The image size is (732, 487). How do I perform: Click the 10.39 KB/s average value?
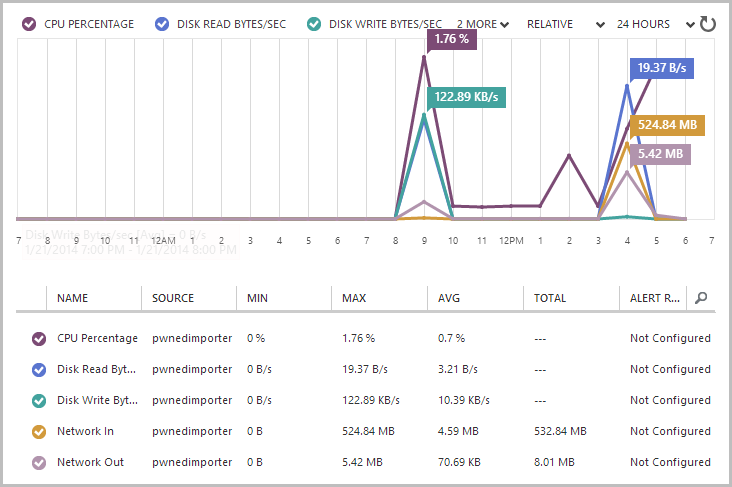coord(464,400)
